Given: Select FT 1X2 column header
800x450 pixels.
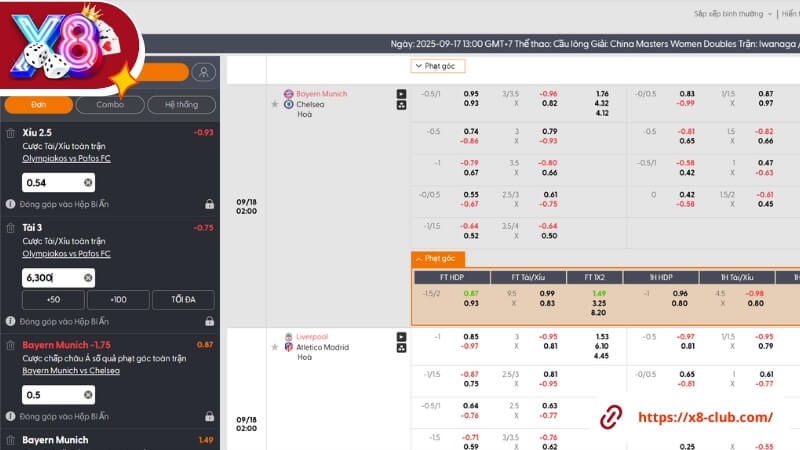Looking at the screenshot, I should pyautogui.click(x=594, y=278).
